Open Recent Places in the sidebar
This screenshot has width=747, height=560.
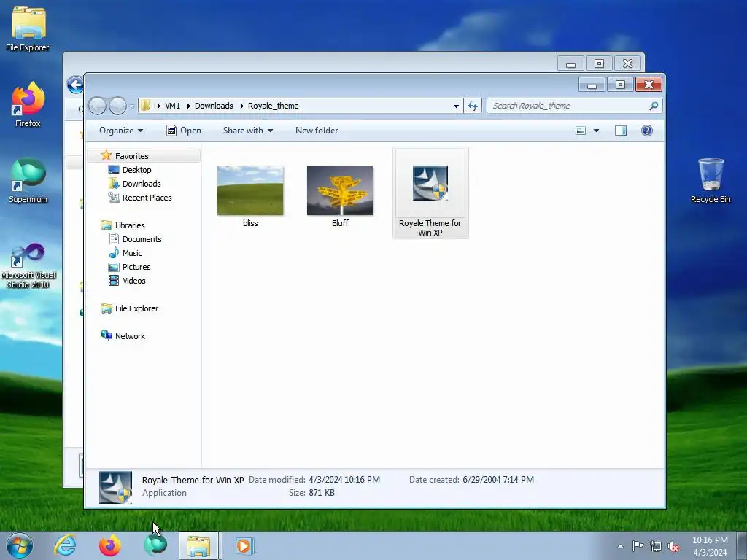point(147,197)
